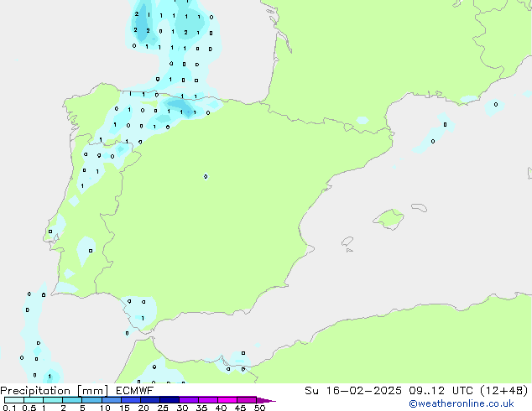The height and width of the screenshot is (411, 532).
Task: Click the 'ECMWF' model label
Action: click(x=135, y=391)
